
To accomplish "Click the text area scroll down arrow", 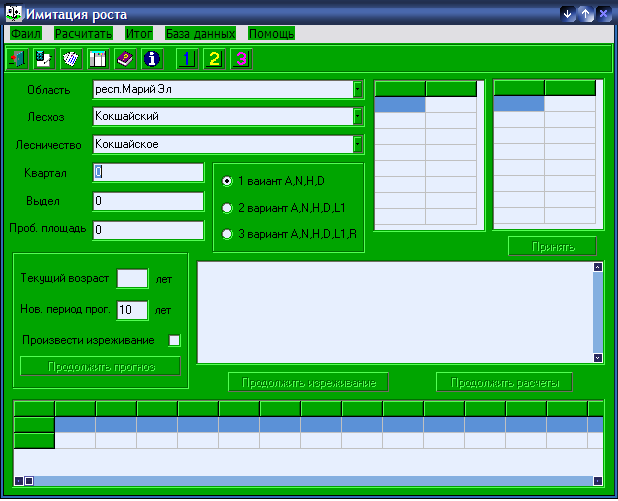I will pos(598,358).
